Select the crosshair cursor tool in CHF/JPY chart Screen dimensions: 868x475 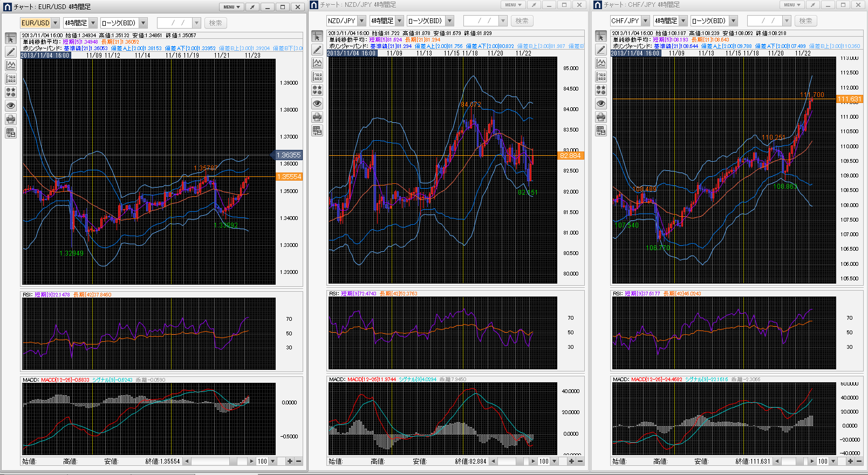click(x=601, y=36)
